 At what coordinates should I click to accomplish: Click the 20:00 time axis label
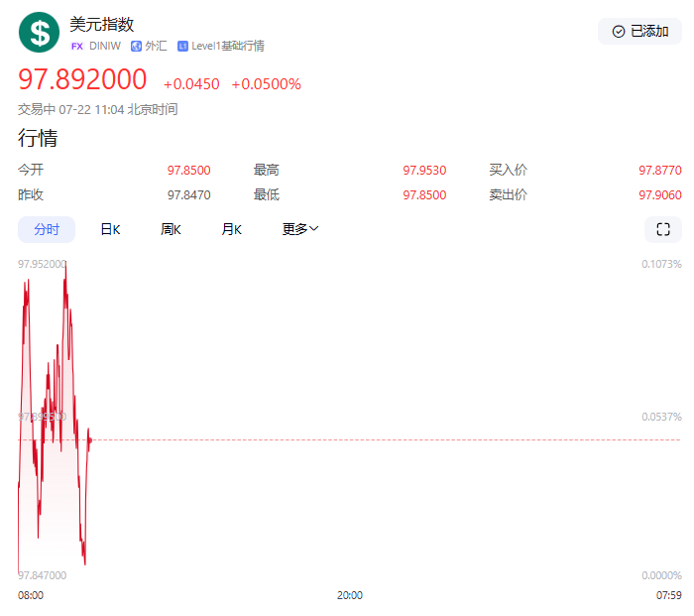point(350,595)
